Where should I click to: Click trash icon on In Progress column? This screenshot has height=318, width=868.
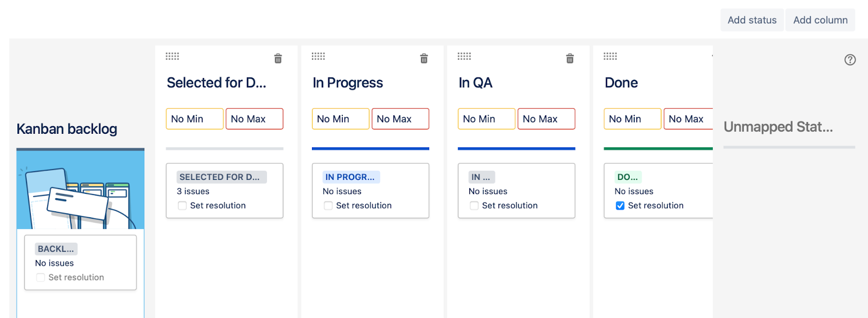click(424, 59)
